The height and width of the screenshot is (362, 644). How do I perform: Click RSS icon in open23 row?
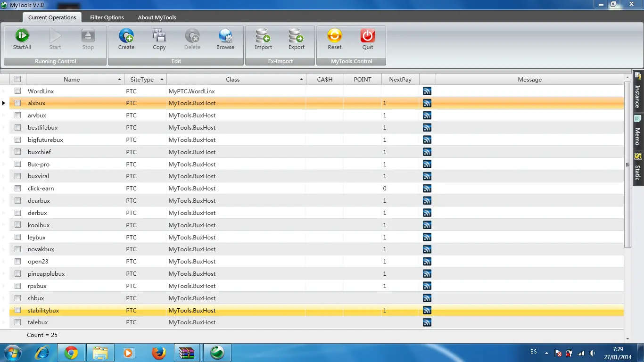427,262
